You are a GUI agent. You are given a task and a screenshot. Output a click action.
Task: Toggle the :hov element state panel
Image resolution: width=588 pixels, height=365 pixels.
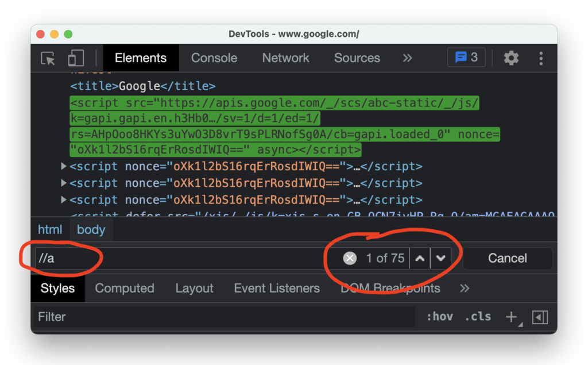(440, 317)
